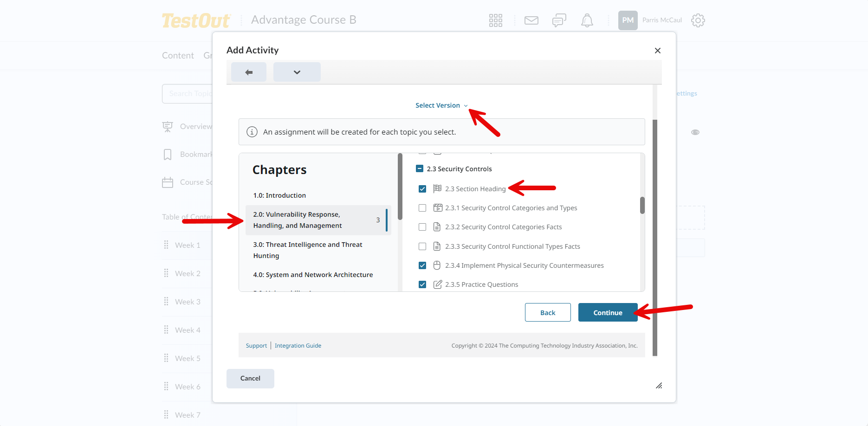868x426 pixels.
Task: Uncheck 2.3.5 Practice Questions checkbox
Action: 422,284
